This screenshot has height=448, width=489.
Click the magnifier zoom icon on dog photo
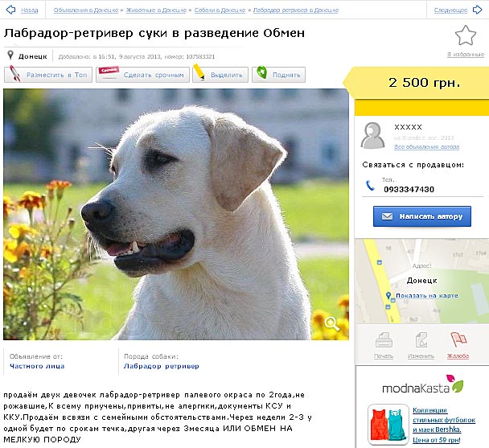tap(332, 324)
